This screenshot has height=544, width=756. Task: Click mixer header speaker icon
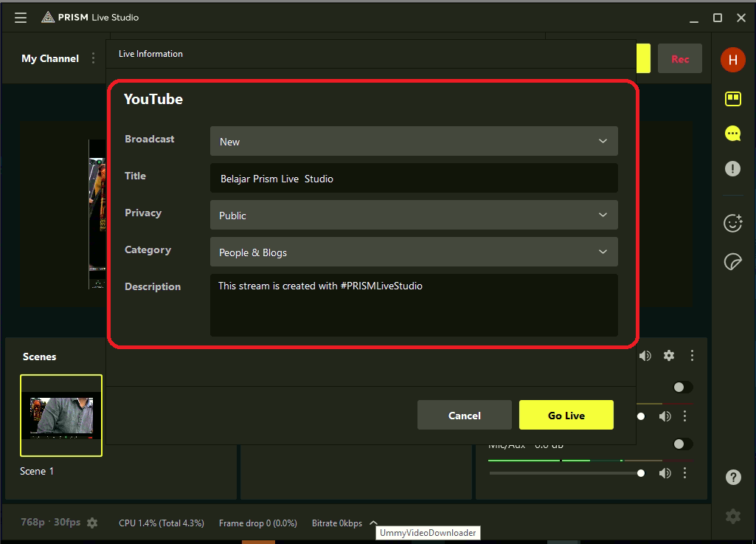(x=645, y=356)
